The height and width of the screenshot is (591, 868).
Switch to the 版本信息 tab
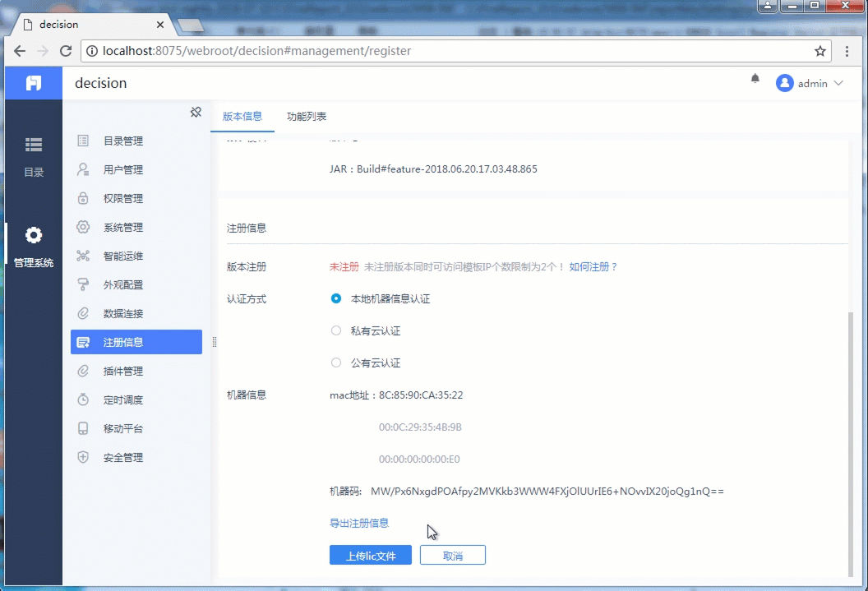coord(242,116)
